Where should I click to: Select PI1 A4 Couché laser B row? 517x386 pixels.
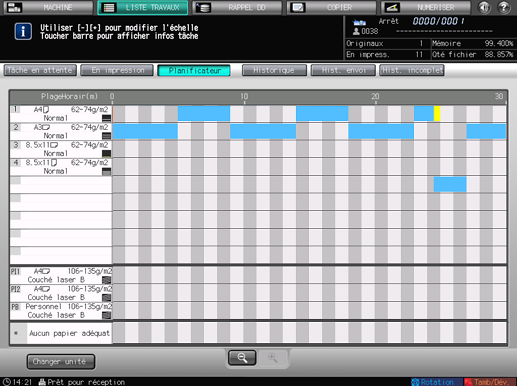(x=61, y=275)
